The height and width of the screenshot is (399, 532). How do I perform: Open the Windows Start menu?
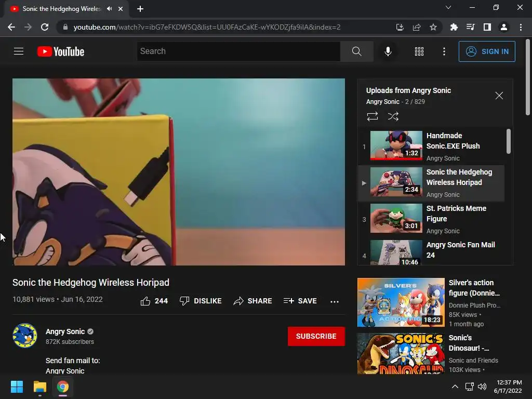pyautogui.click(x=17, y=387)
